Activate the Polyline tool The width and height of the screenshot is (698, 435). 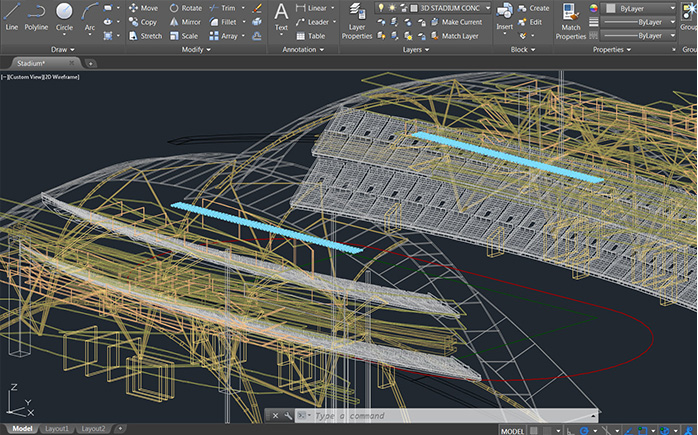[x=36, y=16]
